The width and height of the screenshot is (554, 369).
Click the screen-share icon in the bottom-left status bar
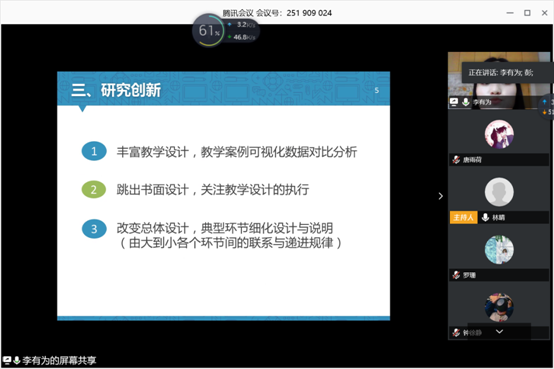tap(7, 361)
